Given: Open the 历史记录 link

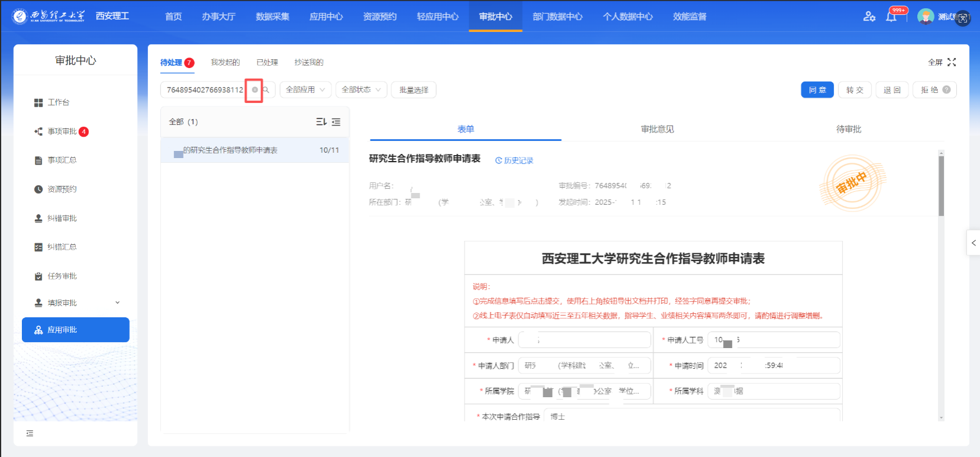Looking at the screenshot, I should (x=514, y=160).
